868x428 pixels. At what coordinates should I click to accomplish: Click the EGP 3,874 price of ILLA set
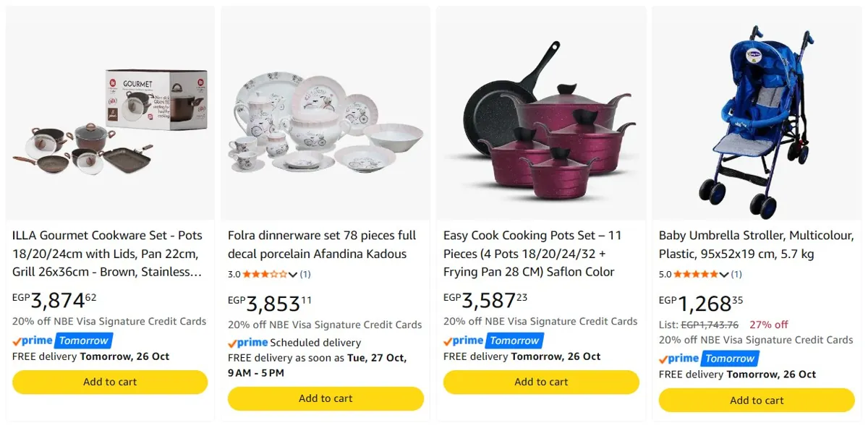(54, 300)
